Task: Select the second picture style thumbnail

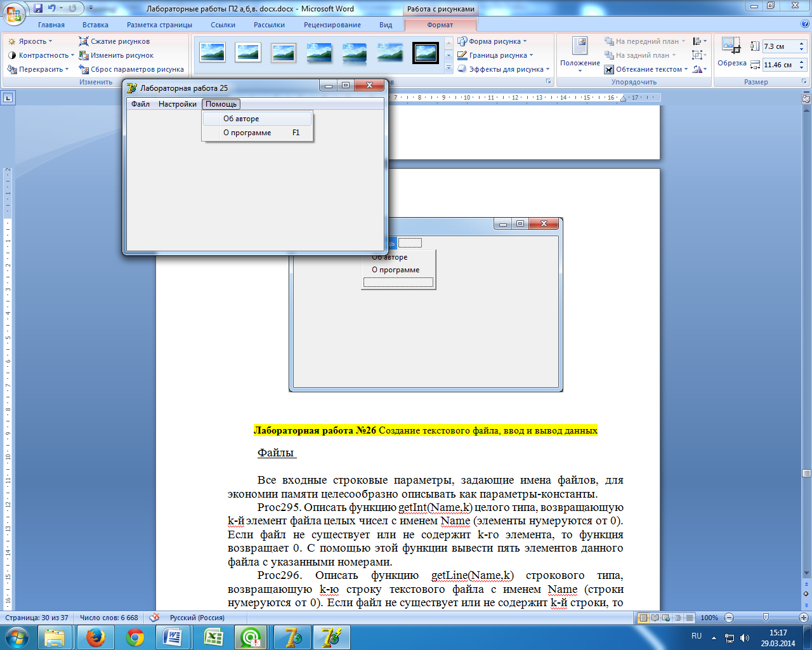Action: coord(248,53)
